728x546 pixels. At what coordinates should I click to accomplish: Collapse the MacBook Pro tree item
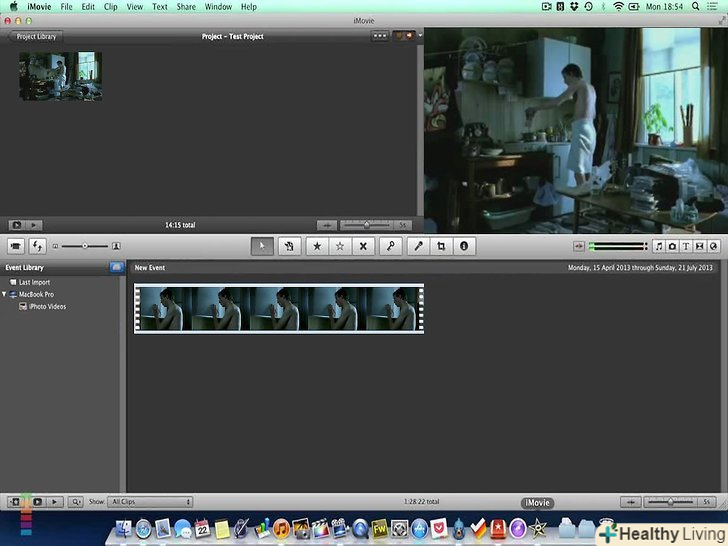click(x=5, y=295)
